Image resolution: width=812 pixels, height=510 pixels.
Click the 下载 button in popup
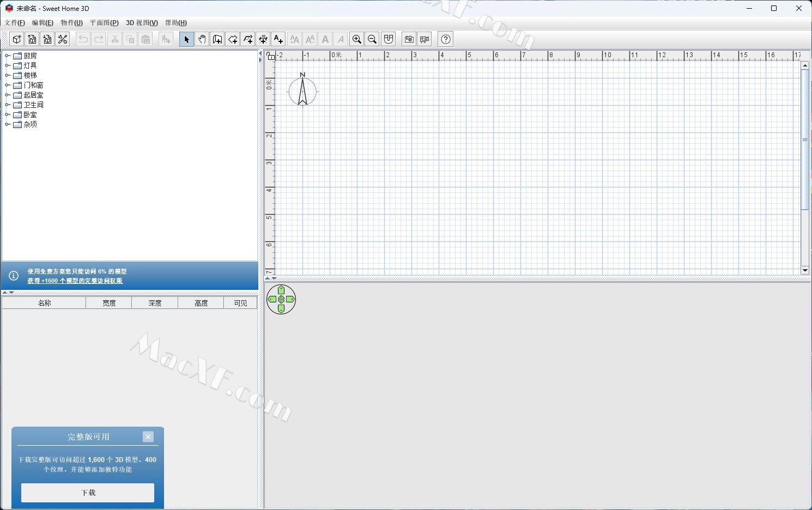(88, 493)
